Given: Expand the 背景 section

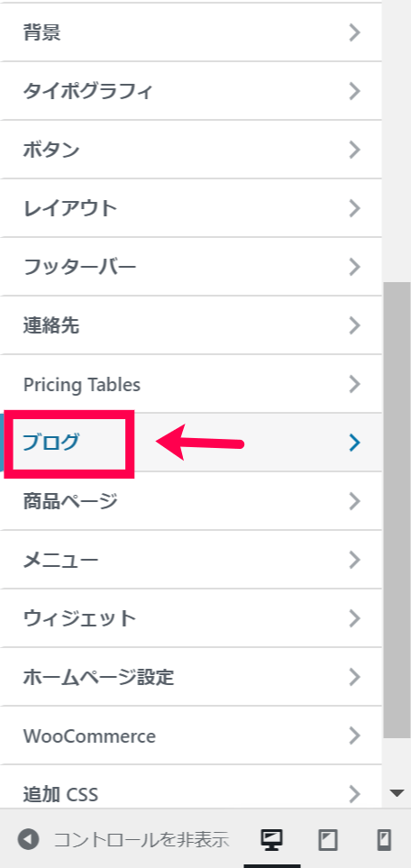Looking at the screenshot, I should pyautogui.click(x=191, y=32).
